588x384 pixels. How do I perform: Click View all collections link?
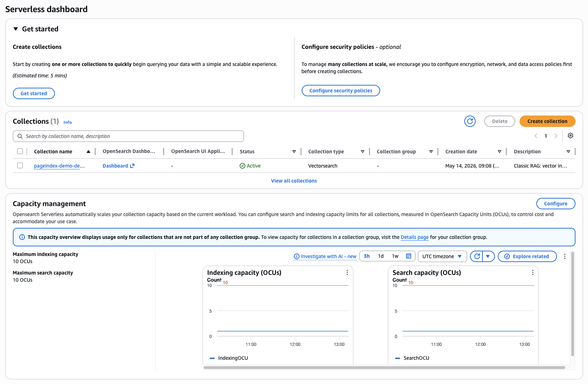click(294, 181)
